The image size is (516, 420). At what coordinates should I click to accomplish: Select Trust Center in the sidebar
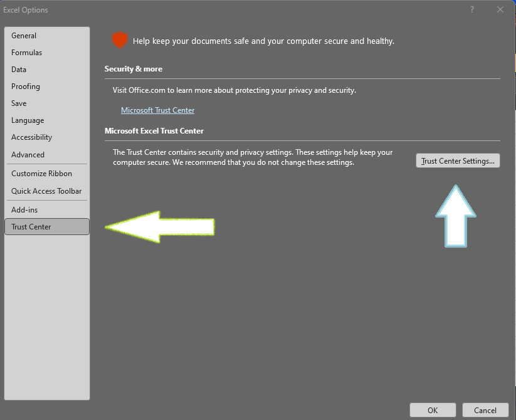click(x=47, y=226)
